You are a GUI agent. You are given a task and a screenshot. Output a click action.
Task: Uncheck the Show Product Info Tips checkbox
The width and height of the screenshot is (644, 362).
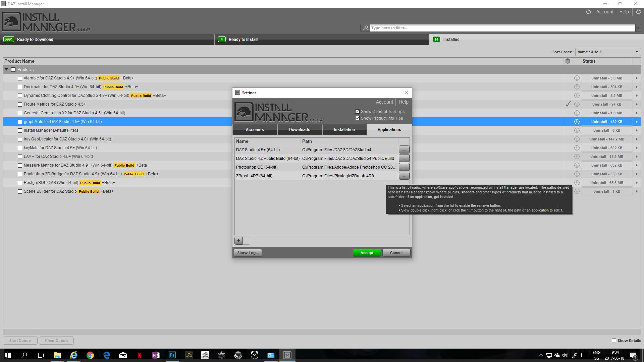pyautogui.click(x=357, y=118)
